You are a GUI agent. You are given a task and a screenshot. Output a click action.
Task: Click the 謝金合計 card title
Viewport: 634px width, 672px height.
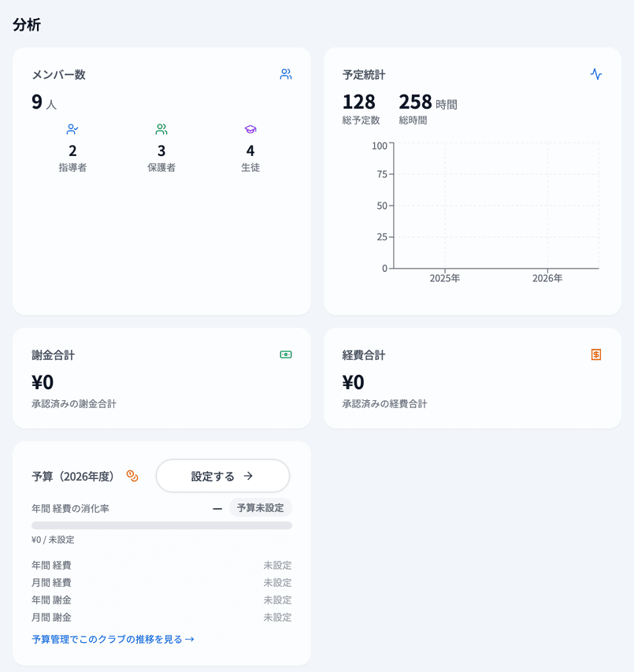[x=53, y=355]
